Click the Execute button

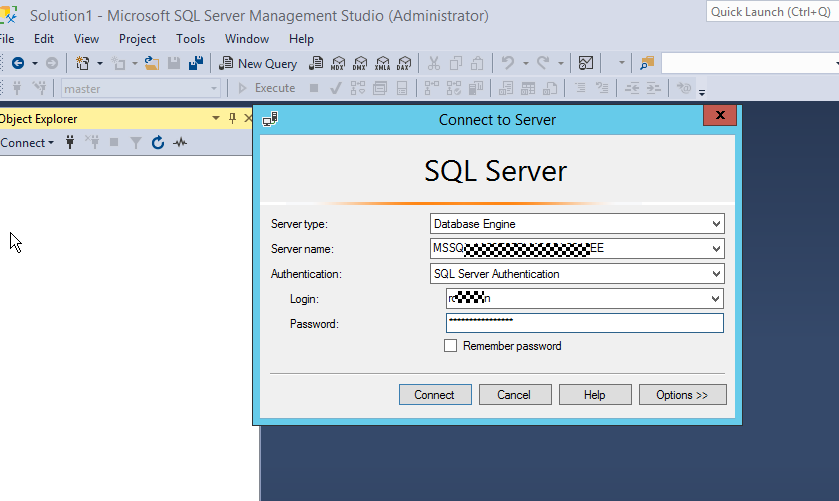tap(266, 88)
